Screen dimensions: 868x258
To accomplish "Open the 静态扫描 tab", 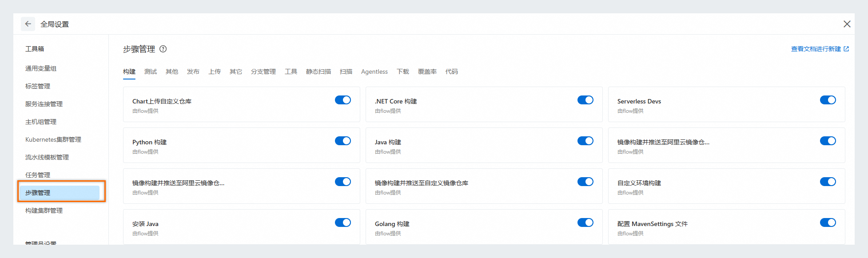I will coord(319,71).
